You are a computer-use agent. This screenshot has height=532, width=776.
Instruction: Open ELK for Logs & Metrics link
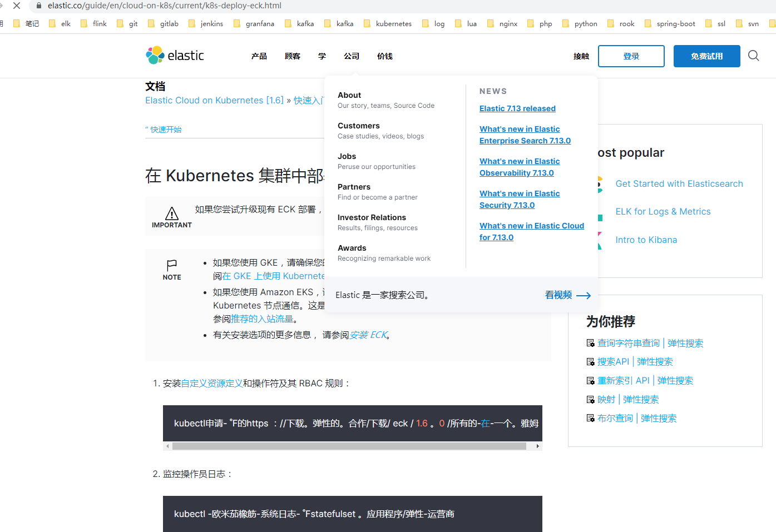pyautogui.click(x=663, y=211)
